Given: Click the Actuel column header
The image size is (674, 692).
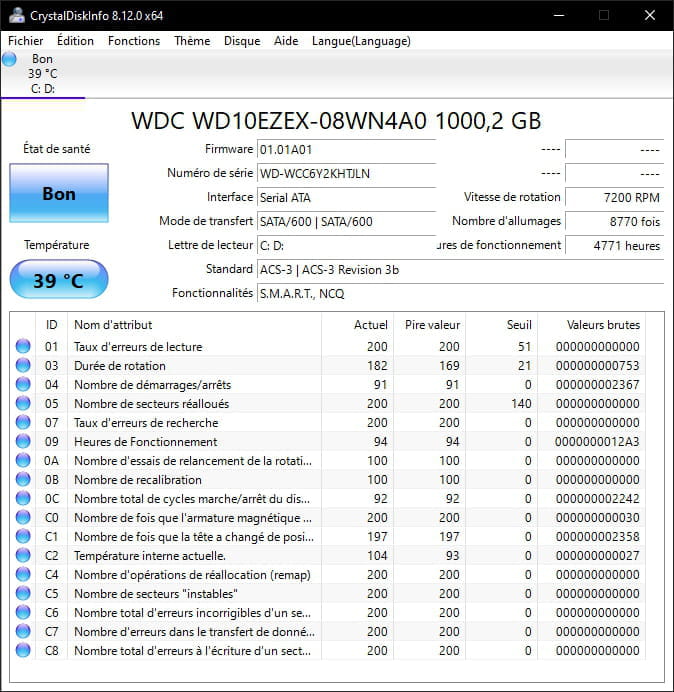Looking at the screenshot, I should click(358, 325).
